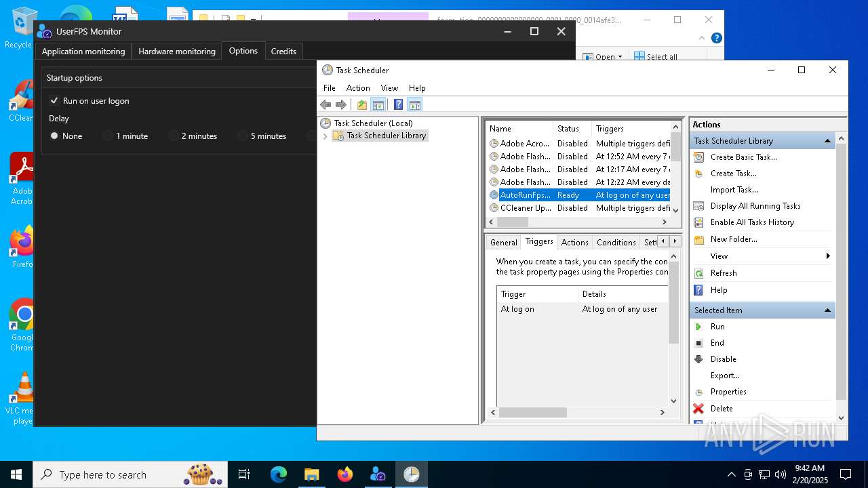Toggle the Show/Hide Console Tree toolbar icon

pyautogui.click(x=378, y=104)
